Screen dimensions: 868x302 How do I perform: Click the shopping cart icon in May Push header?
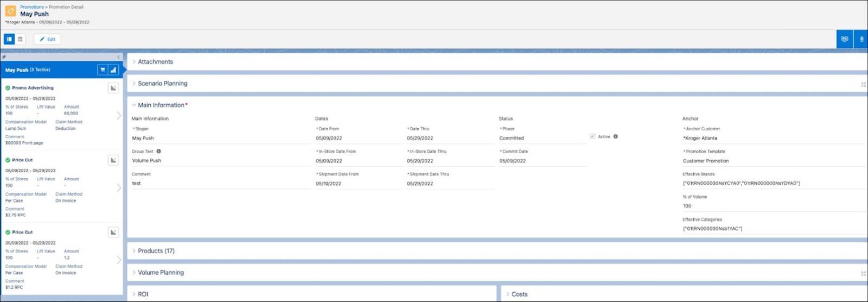pyautogui.click(x=103, y=70)
